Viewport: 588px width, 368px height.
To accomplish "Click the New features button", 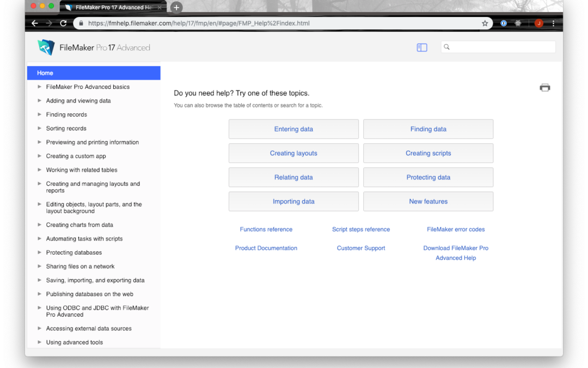I will click(428, 201).
